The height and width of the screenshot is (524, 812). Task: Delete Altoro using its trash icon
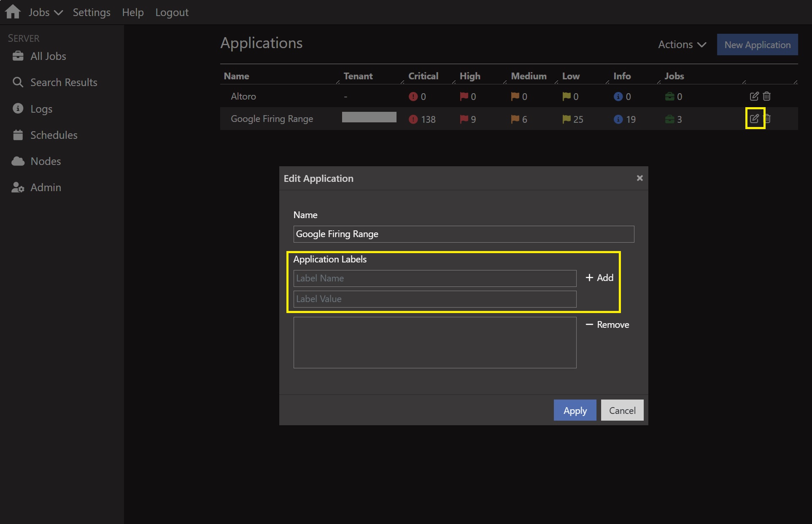click(x=767, y=96)
